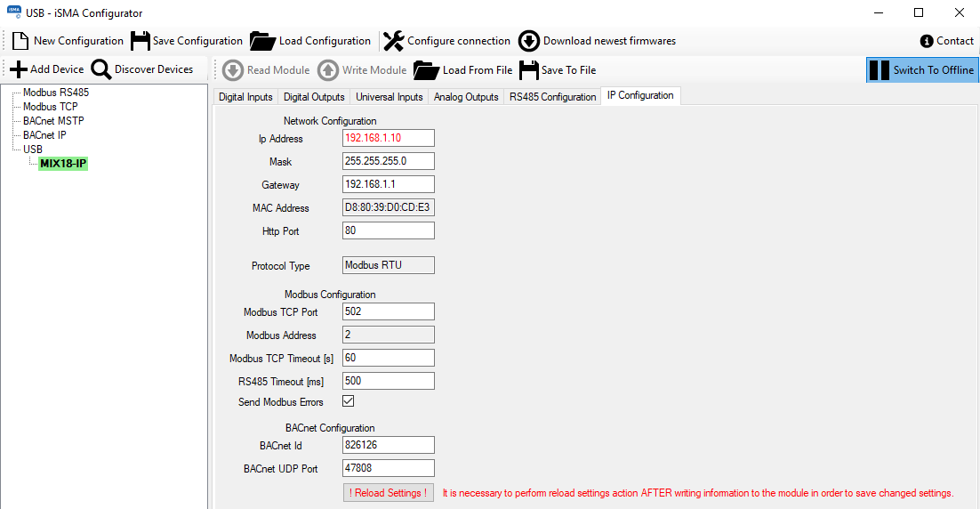Viewport: 980px width, 509px height.
Task: Click the Add Device plus icon
Action: click(x=18, y=69)
